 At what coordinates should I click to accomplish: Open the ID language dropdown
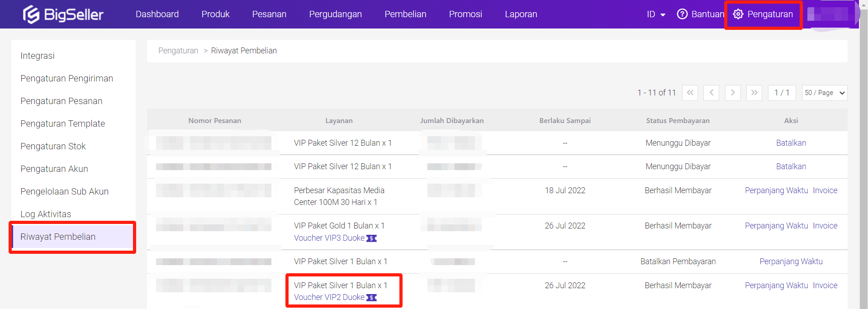point(656,14)
